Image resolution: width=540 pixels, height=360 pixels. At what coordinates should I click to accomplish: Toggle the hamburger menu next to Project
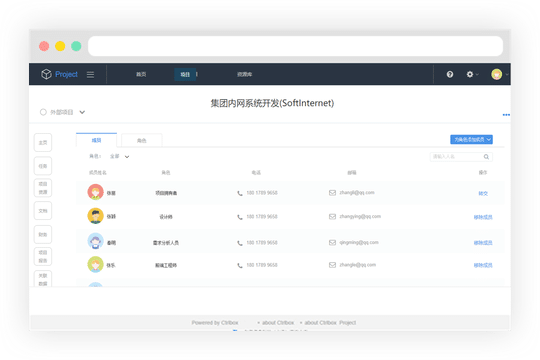click(90, 74)
